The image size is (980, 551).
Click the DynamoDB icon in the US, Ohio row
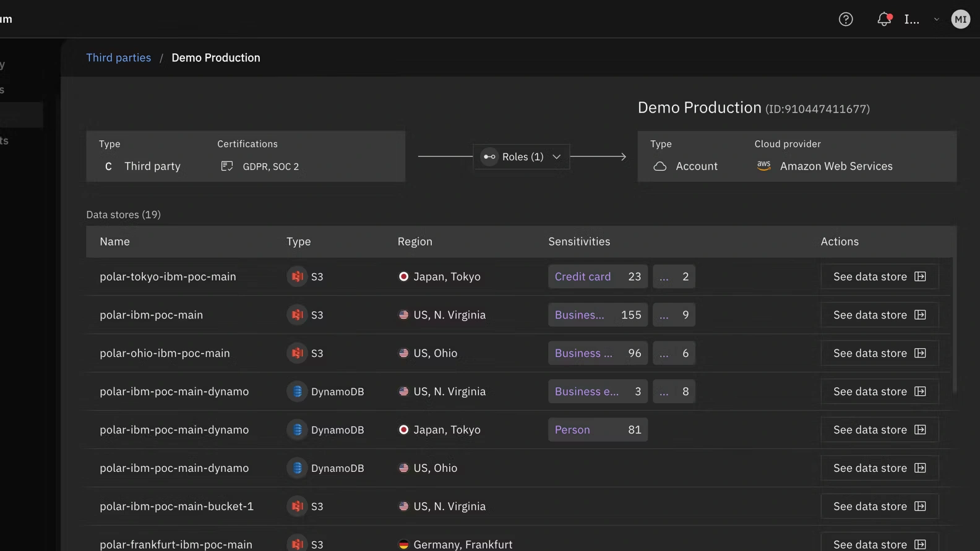coord(297,468)
